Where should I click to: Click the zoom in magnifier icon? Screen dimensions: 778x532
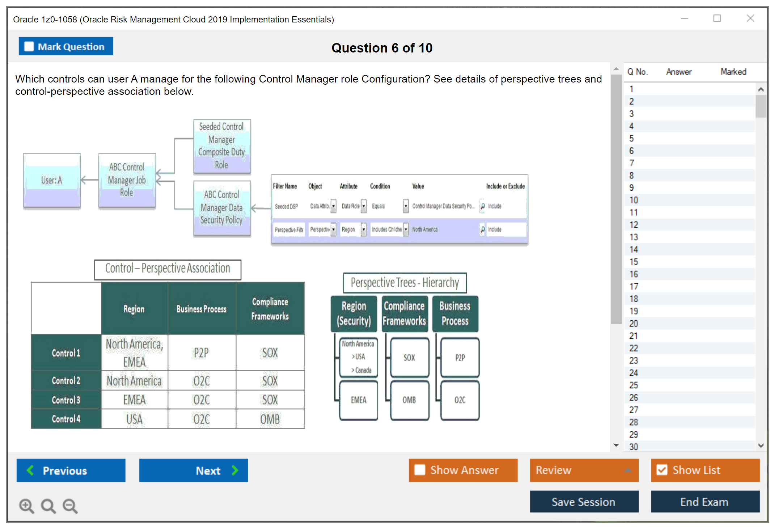pos(26,506)
